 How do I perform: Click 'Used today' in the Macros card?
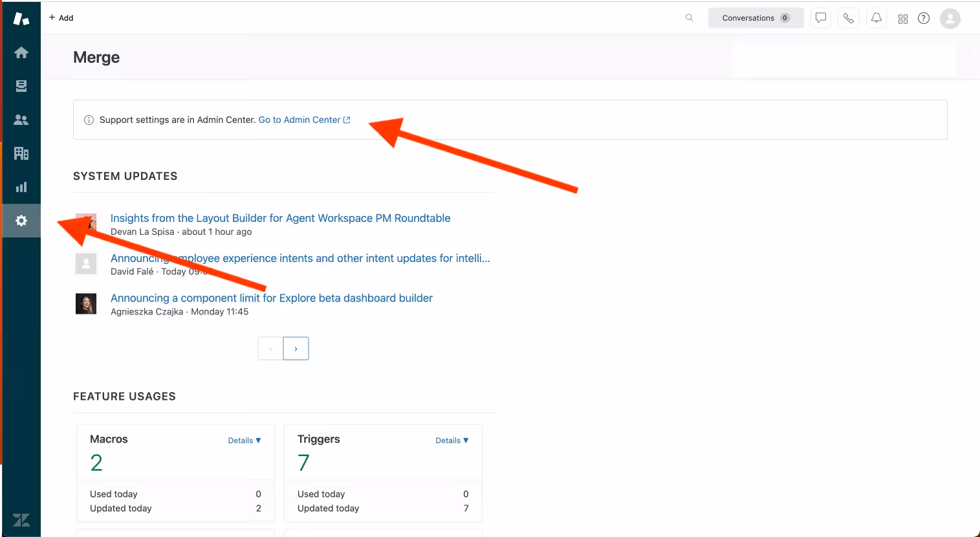coord(114,494)
